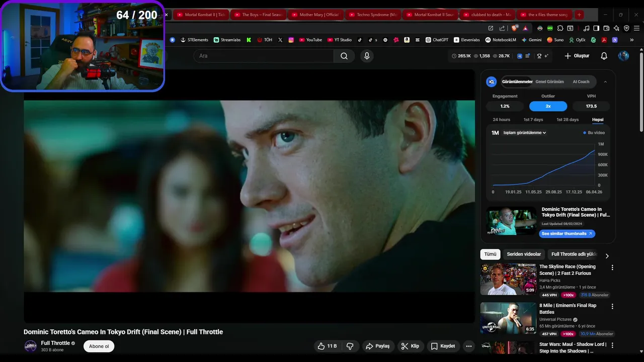Open a new browser tab
Screen dimensions: 644x362
(x=579, y=15)
